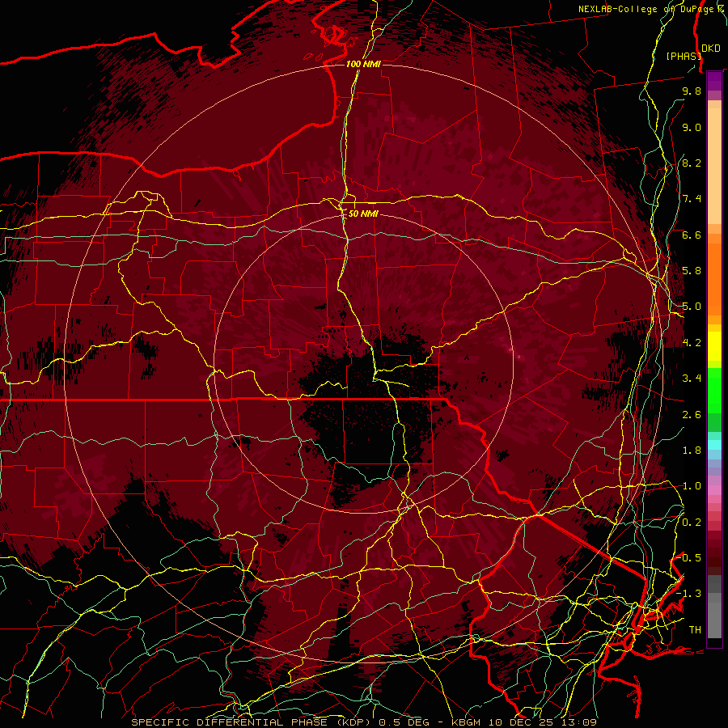Click the DKD label above the color scale
The width and height of the screenshot is (728, 728).
[x=711, y=49]
